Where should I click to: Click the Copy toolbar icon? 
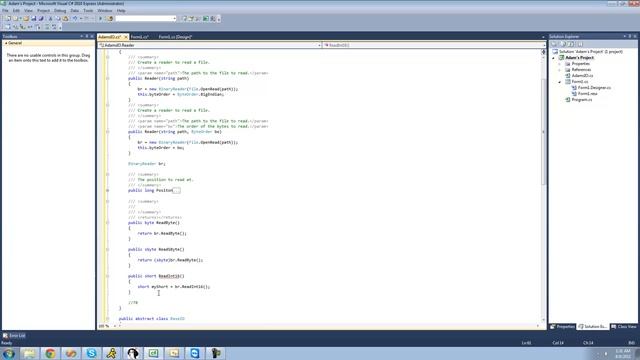[x=58, y=18]
